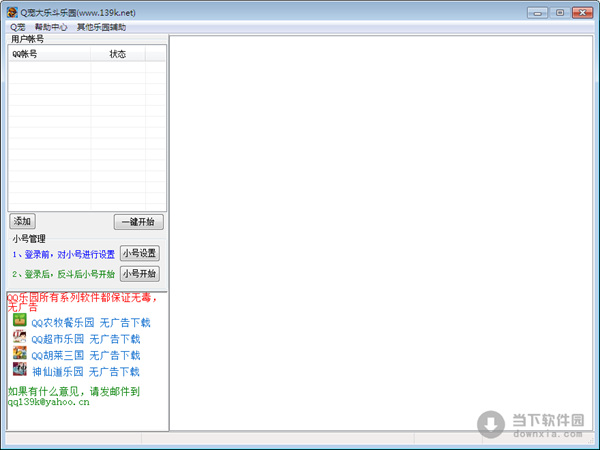
Task: Click the 添加 button
Action: click(x=22, y=221)
